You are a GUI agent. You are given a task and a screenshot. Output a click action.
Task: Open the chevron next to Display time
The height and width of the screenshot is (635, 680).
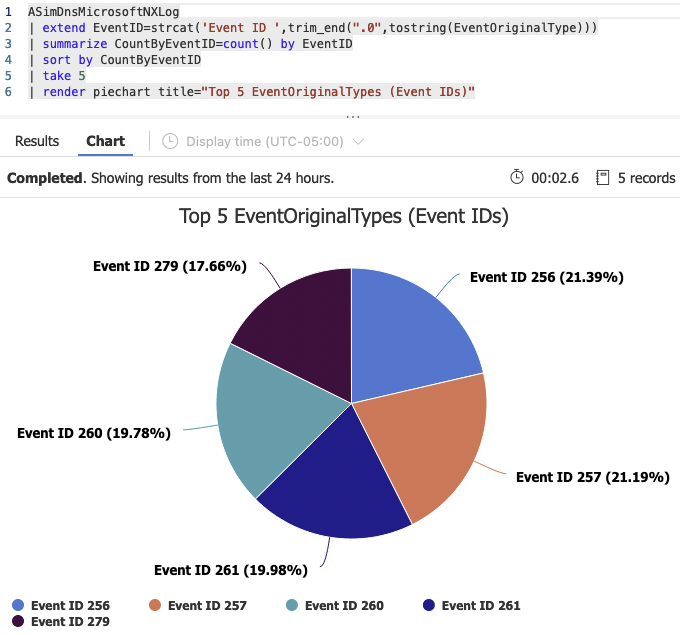359,142
